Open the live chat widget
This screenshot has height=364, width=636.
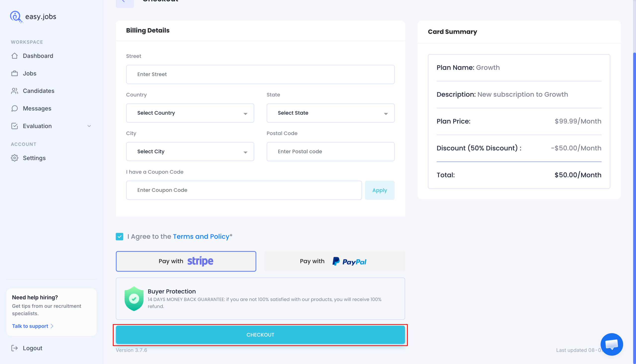611,344
